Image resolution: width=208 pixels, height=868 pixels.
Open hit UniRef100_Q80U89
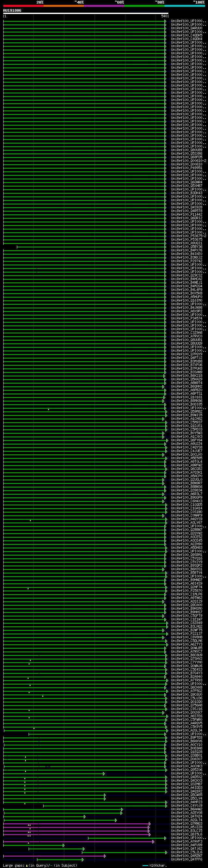point(187,150)
